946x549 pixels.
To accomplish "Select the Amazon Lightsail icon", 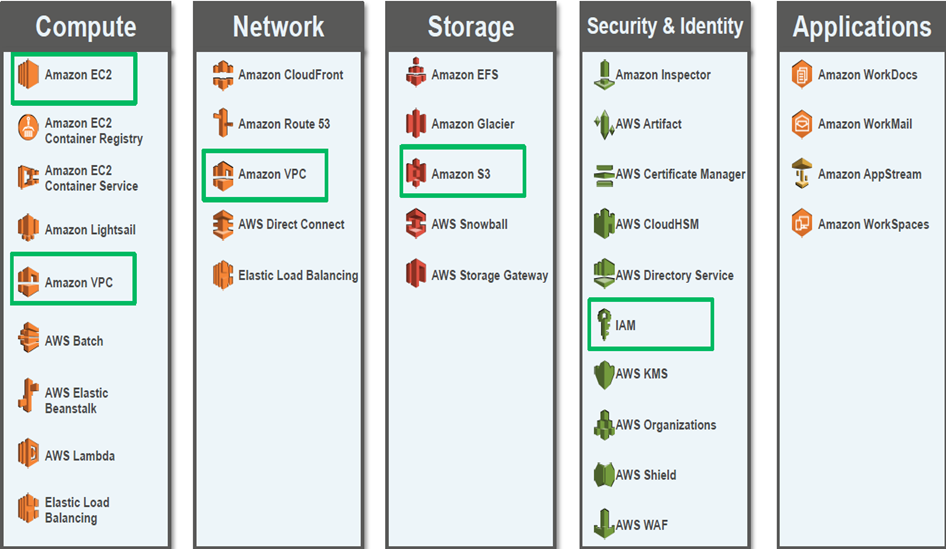I will tap(28, 229).
